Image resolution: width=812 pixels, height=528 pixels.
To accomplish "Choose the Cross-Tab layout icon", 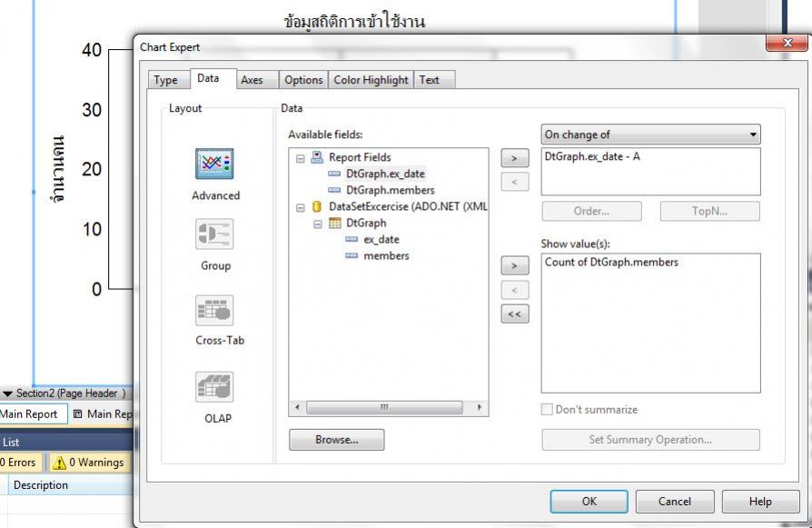I will pos(214,310).
